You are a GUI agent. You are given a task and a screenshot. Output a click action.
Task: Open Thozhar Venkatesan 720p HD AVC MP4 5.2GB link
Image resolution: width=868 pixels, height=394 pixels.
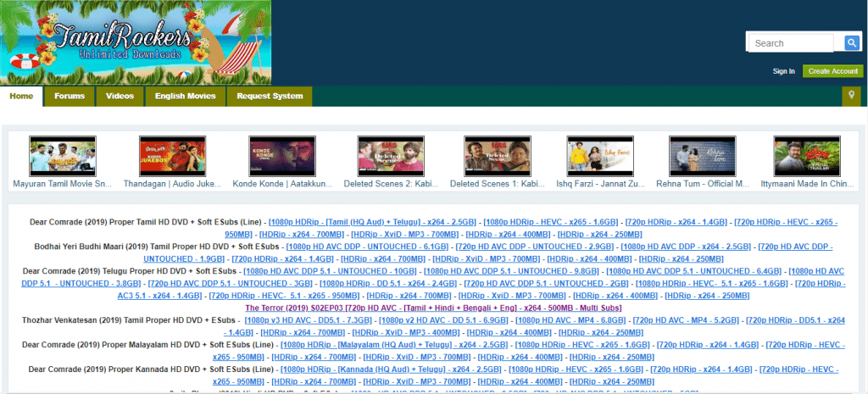pos(685,320)
